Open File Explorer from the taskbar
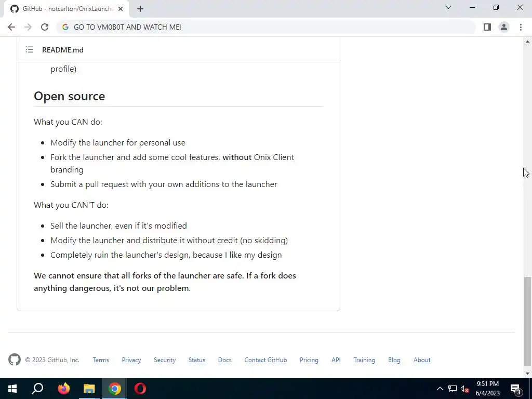Screen dimensions: 532x399 (x=89, y=389)
